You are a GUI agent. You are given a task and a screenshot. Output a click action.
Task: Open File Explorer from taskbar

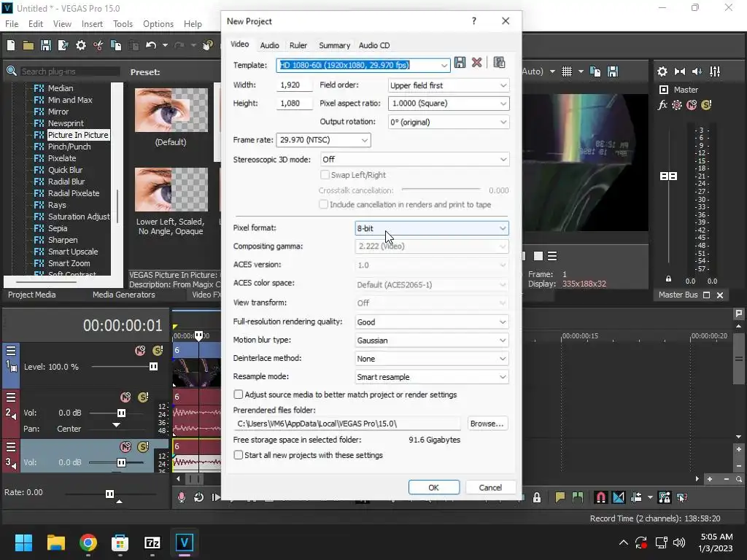click(55, 542)
